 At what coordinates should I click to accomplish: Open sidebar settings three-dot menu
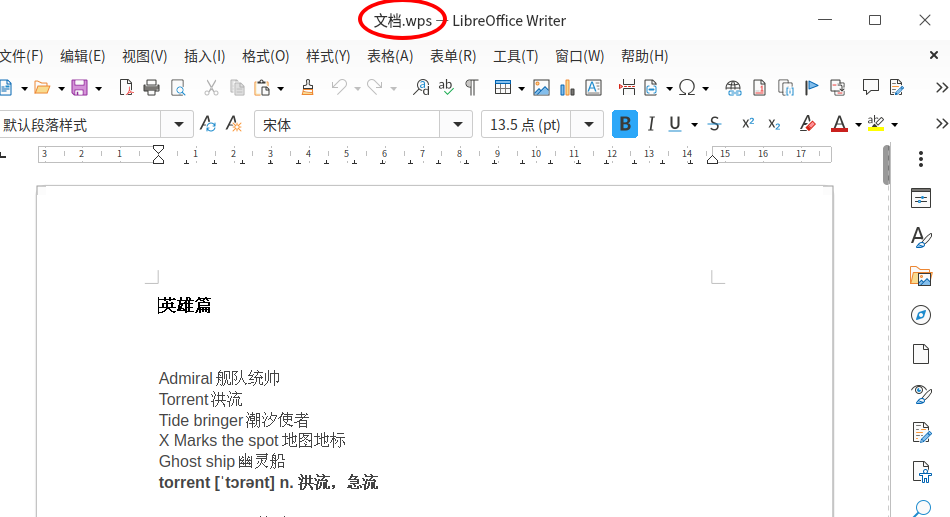click(x=921, y=159)
